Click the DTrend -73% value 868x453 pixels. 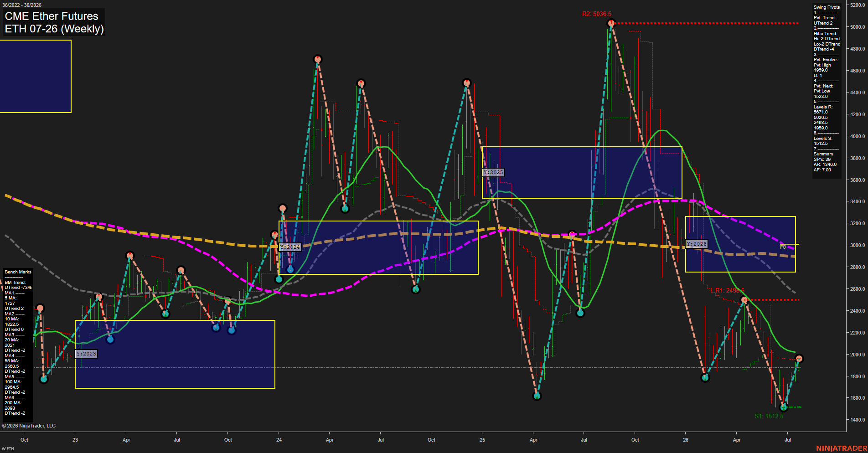coord(18,288)
